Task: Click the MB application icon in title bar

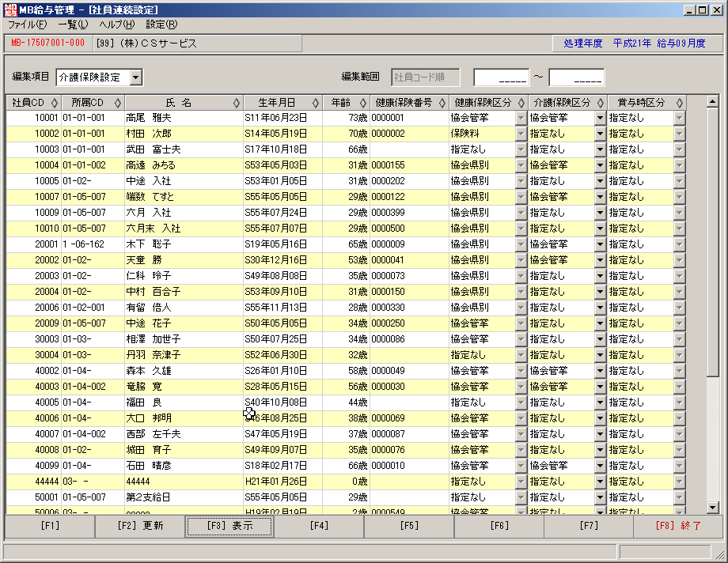Action: [x=10, y=9]
